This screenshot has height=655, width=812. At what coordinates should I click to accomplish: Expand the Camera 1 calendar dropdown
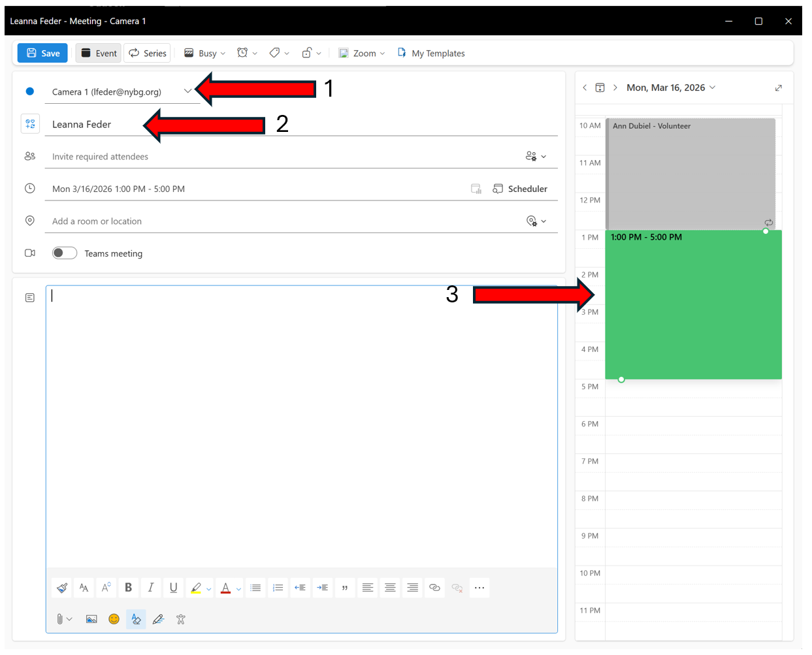[187, 91]
